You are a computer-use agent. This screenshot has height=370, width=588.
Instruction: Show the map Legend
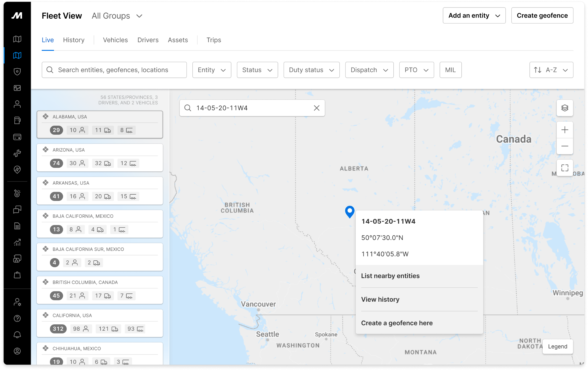[557, 346]
